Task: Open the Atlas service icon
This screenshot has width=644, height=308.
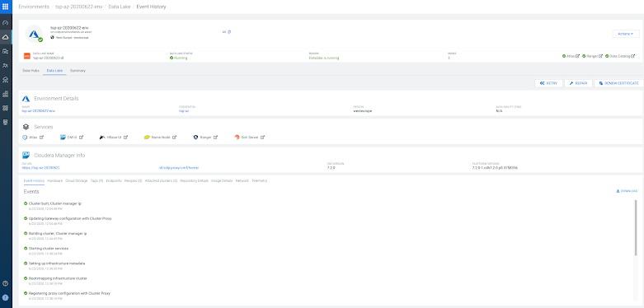Action: 25,138
